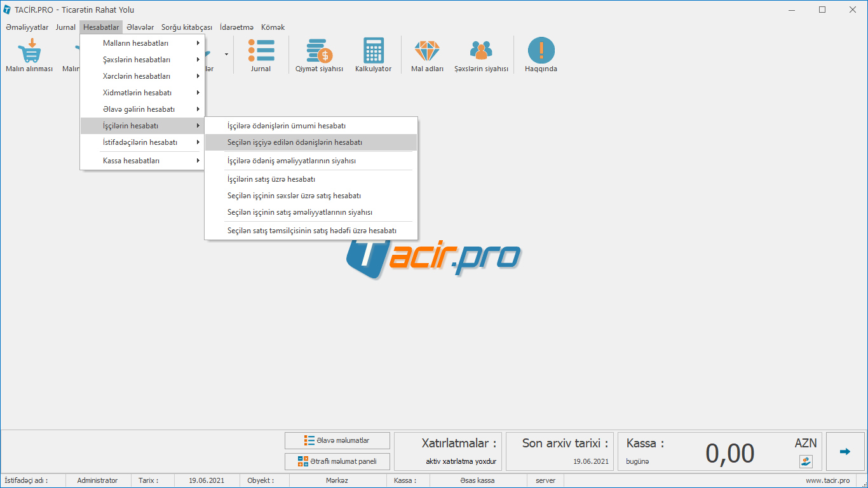Click the blue arrow button in bottom panel
868x488 pixels.
tap(845, 452)
